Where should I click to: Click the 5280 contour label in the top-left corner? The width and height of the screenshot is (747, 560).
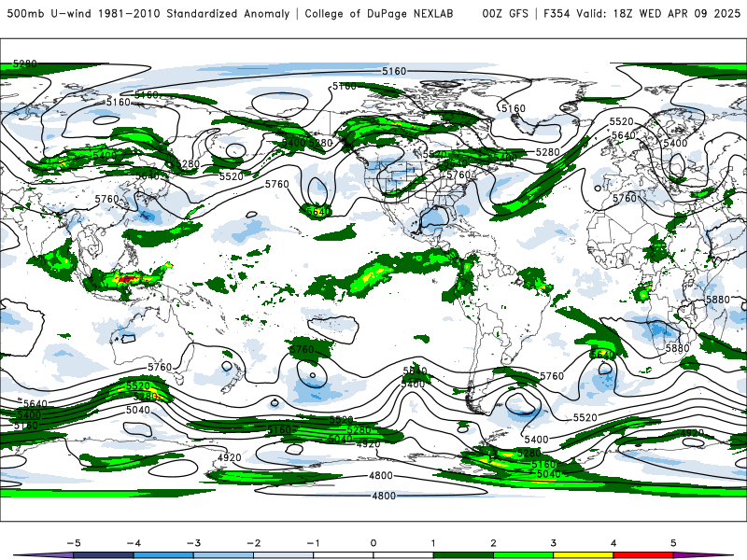pyautogui.click(x=25, y=63)
